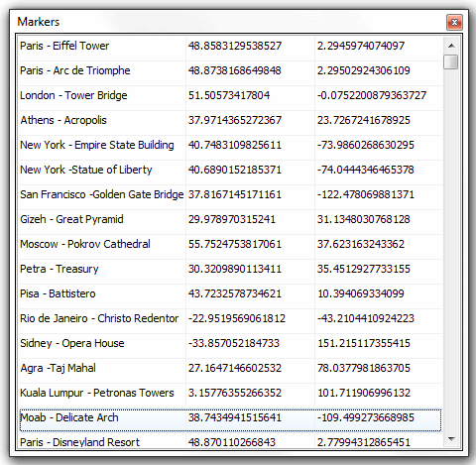
Task: Click latitude value 43.7232578734621
Action: coord(235,293)
